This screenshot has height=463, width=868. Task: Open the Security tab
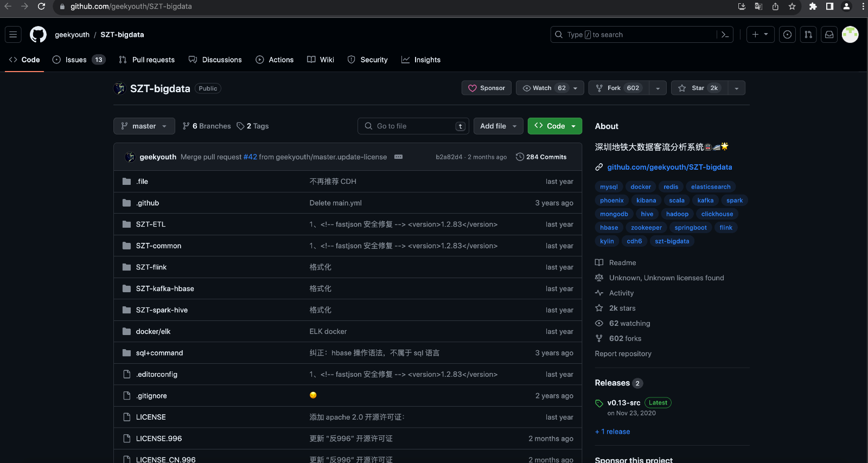pyautogui.click(x=367, y=60)
